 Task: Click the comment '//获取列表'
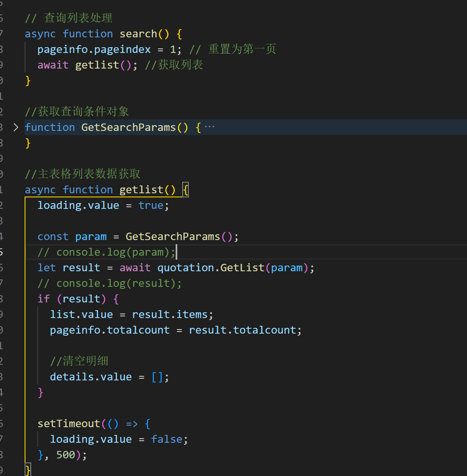(x=174, y=65)
